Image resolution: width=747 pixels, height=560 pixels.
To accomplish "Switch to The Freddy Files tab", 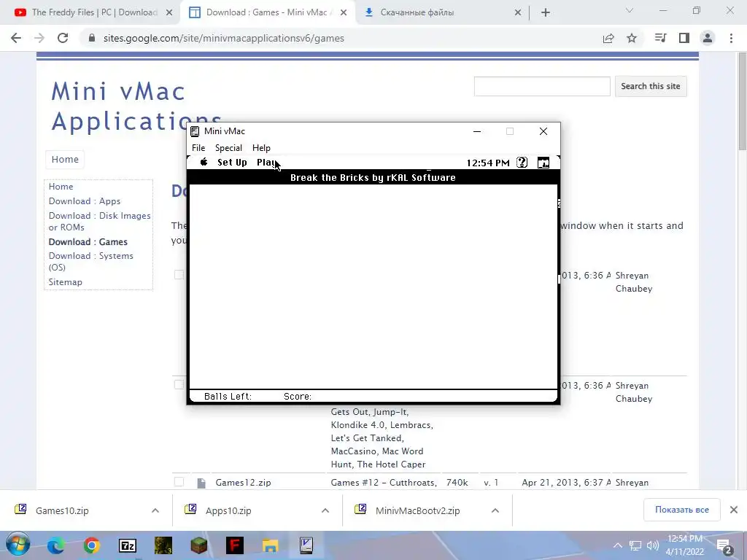I will click(90, 12).
